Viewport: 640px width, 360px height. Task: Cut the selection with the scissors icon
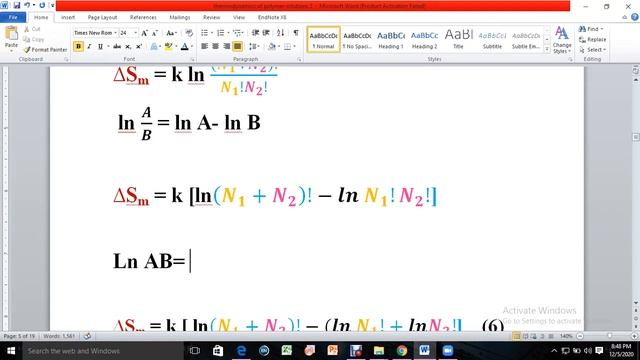[x=32, y=29]
